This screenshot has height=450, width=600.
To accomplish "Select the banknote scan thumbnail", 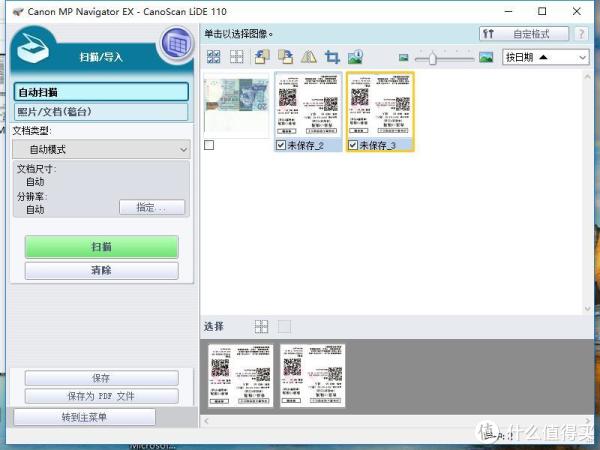I will click(236, 105).
